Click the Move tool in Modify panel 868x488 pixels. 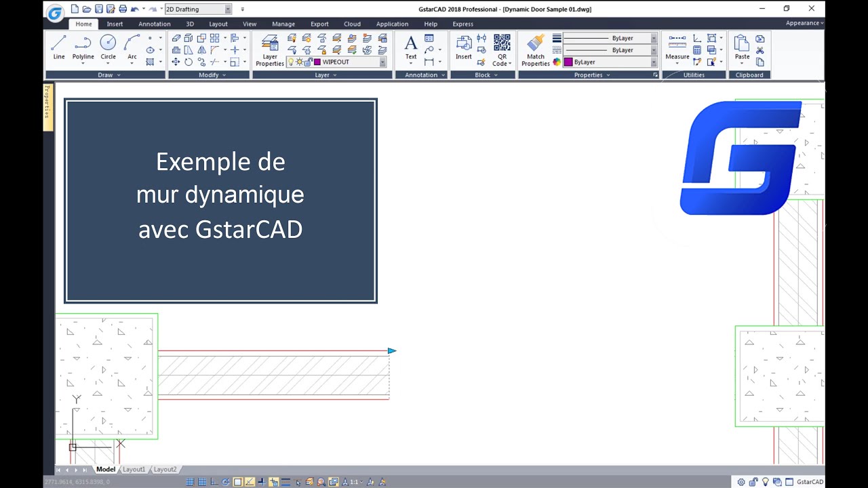click(176, 62)
